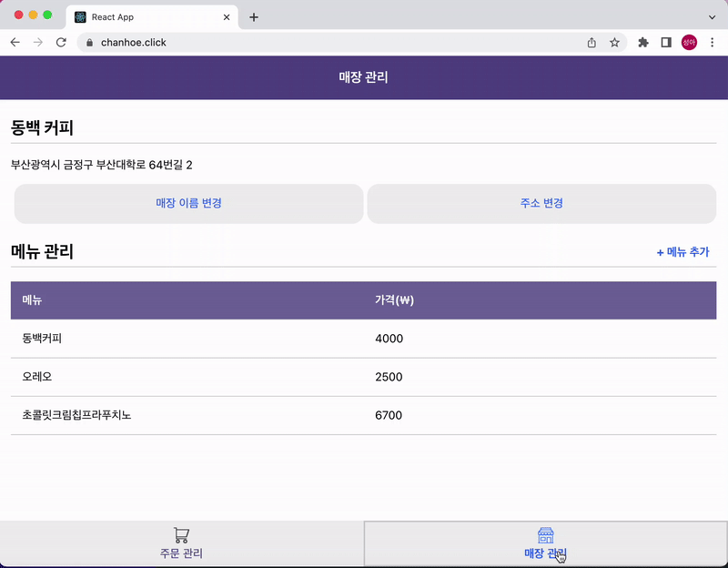Click the 매장 이름 변경 button
The height and width of the screenshot is (568, 728).
tap(189, 203)
